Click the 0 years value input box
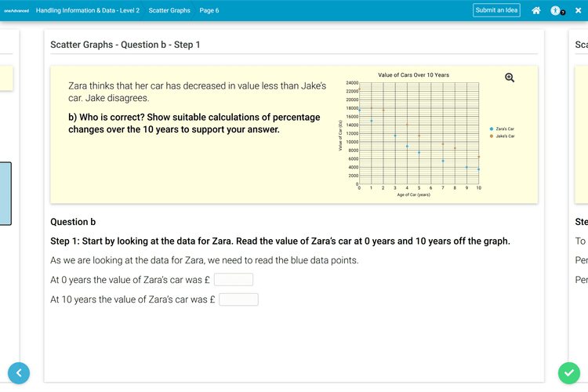Image resolution: width=588 pixels, height=392 pixels. coord(234,279)
